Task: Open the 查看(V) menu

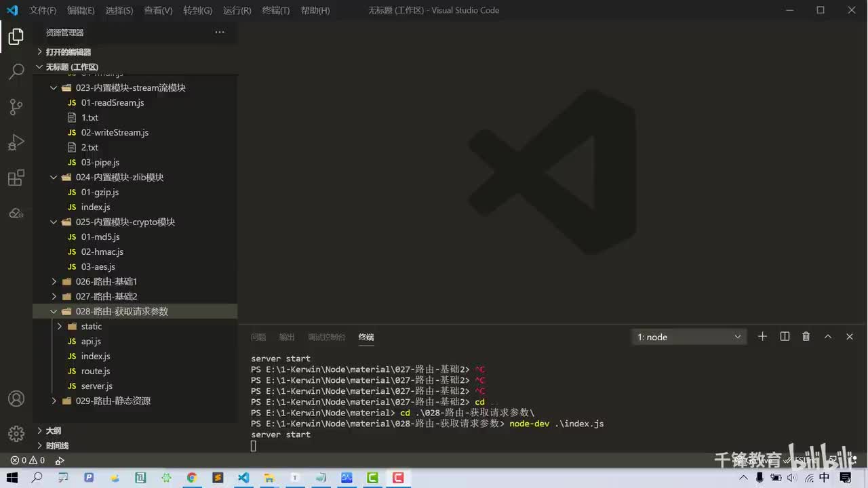Action: click(158, 10)
